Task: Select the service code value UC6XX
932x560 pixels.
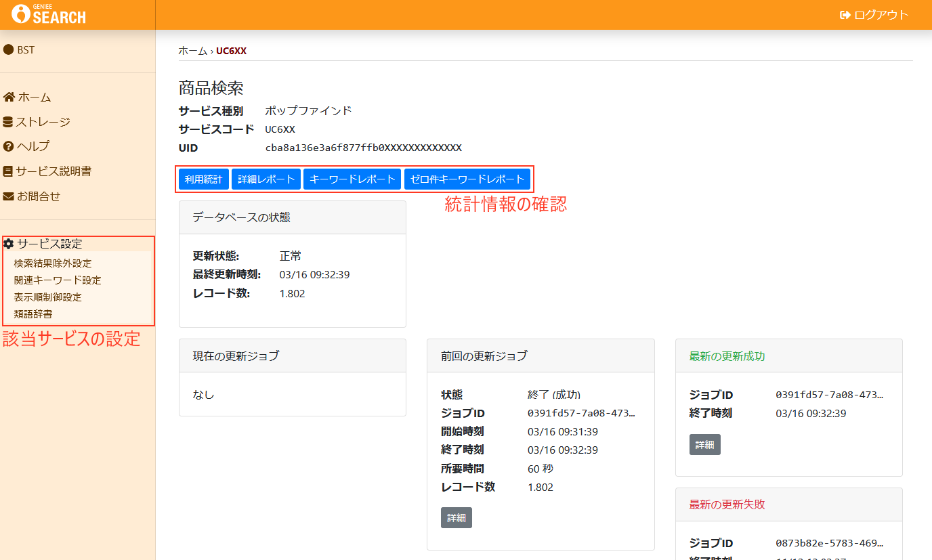Action: (280, 129)
